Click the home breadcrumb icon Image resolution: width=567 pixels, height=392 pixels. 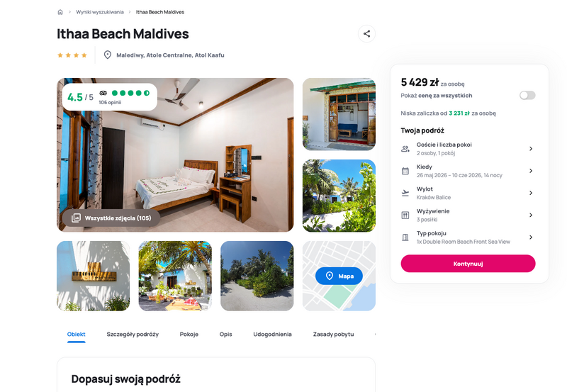coord(60,12)
